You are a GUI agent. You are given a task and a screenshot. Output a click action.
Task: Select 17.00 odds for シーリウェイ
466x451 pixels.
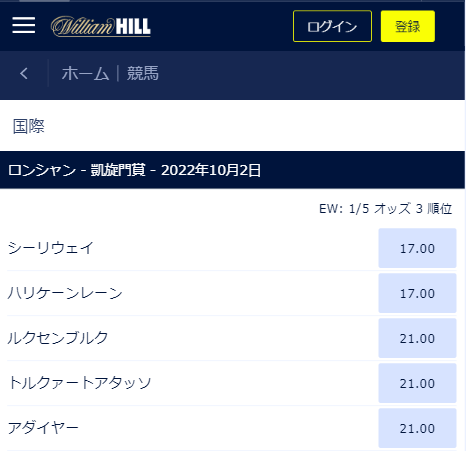click(417, 248)
